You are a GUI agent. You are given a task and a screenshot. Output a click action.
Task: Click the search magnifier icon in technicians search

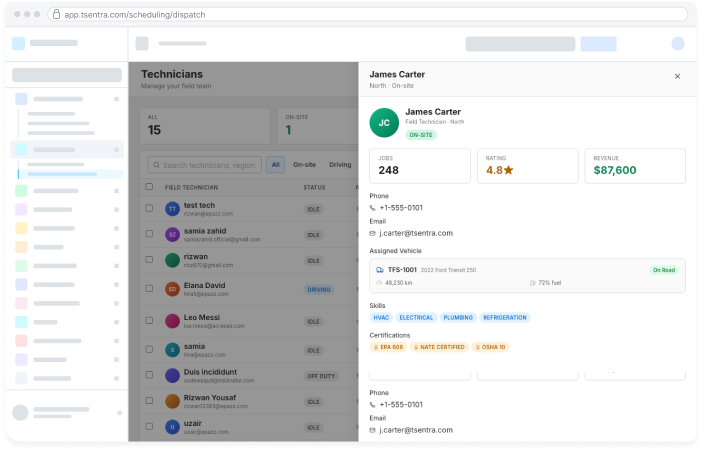click(x=156, y=165)
